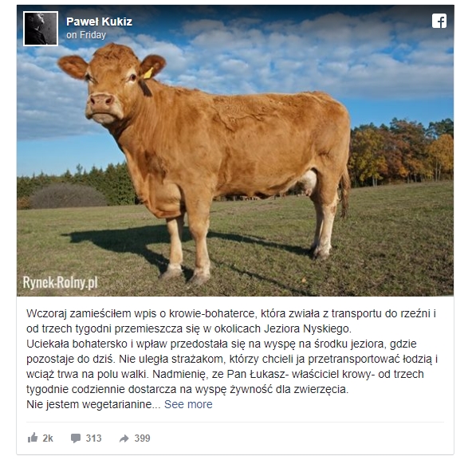
Task: View the 399 shares count
Action: (143, 438)
